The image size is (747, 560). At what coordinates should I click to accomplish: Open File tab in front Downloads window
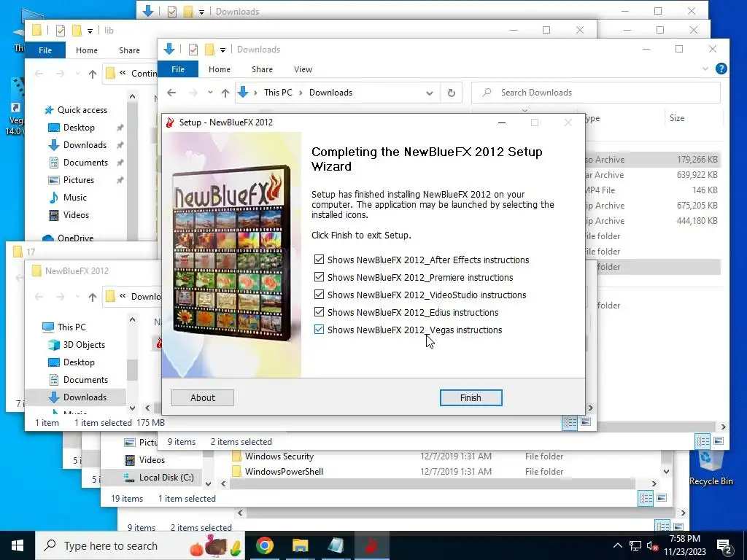(x=178, y=69)
